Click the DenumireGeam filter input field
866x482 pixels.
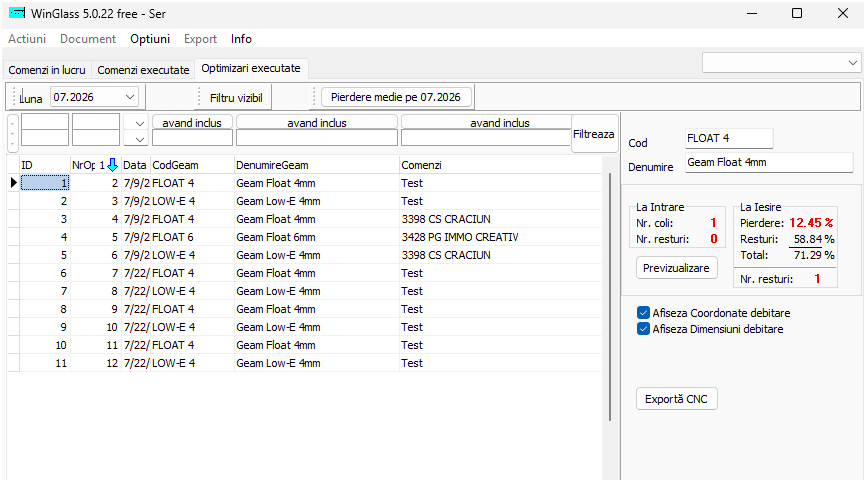tap(316, 138)
